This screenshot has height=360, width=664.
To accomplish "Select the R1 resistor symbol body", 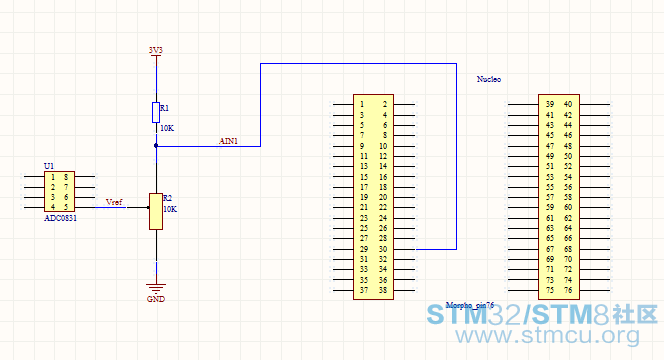I will 156,112.
